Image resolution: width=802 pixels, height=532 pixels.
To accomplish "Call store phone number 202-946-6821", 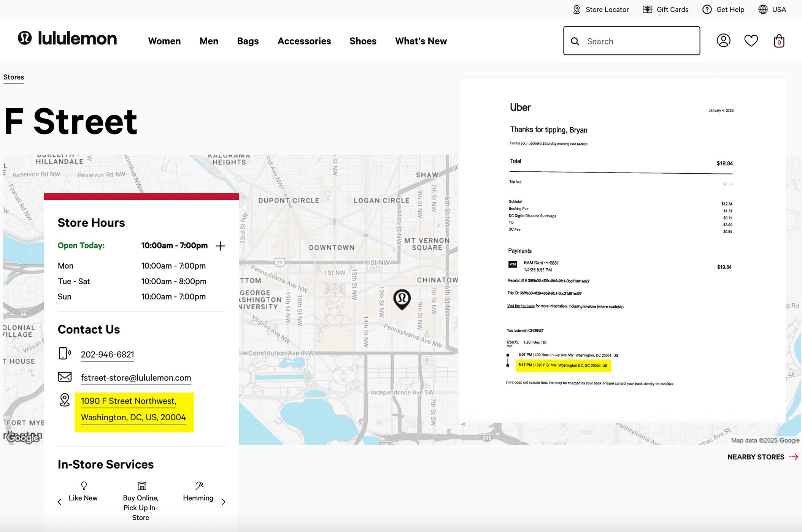I will (107, 354).
